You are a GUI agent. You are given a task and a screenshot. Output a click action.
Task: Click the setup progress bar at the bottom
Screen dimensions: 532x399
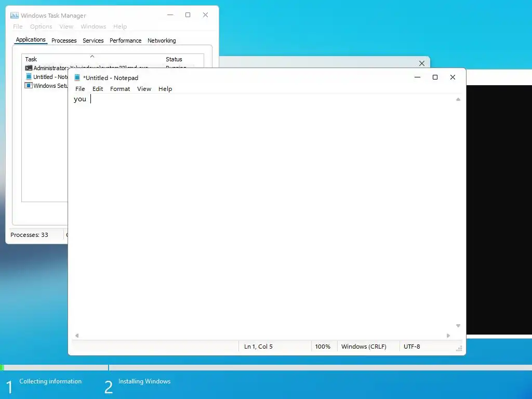pos(266,367)
